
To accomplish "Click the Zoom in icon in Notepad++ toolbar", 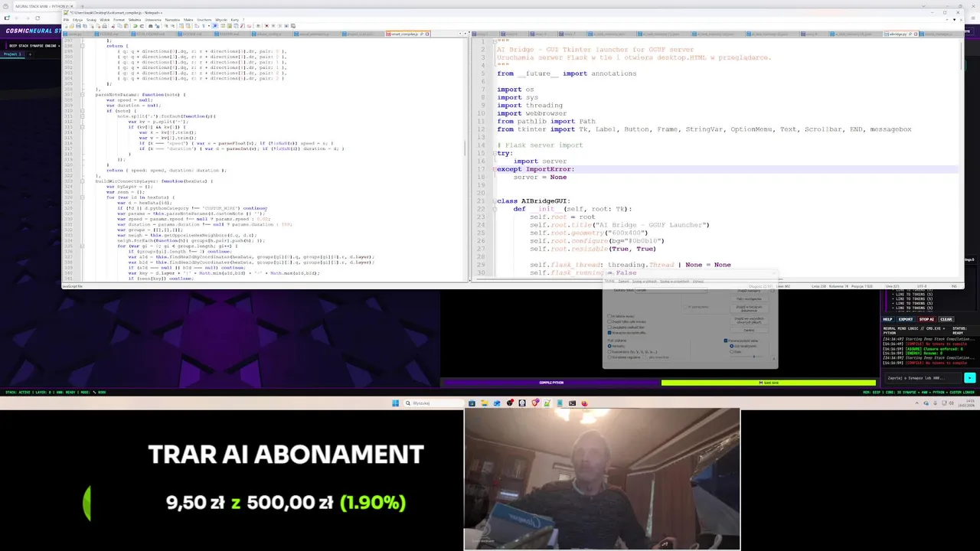I will tap(166, 26).
